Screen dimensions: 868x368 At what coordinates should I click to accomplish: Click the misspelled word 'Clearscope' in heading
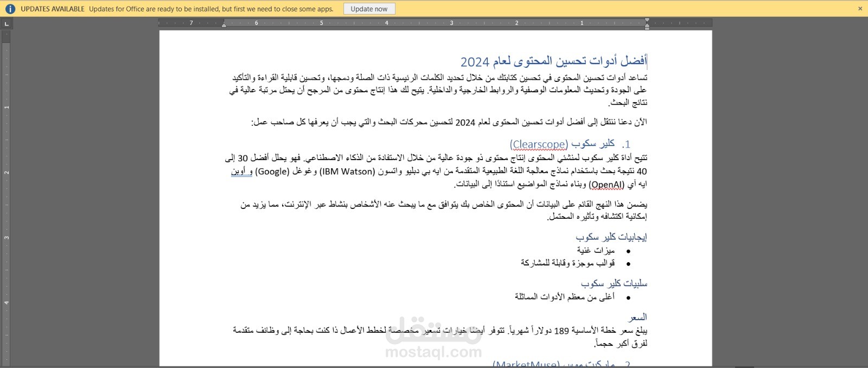coord(539,144)
